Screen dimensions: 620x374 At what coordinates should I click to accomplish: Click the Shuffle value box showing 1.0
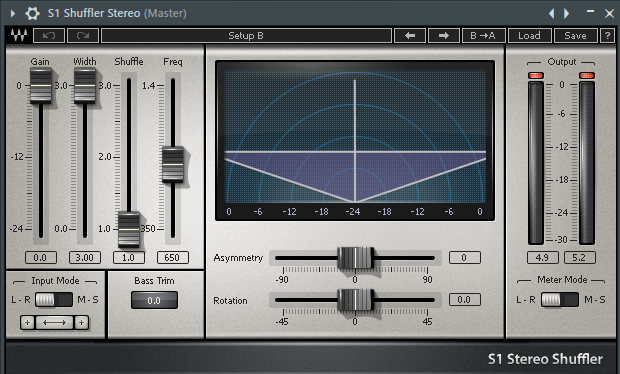129,258
